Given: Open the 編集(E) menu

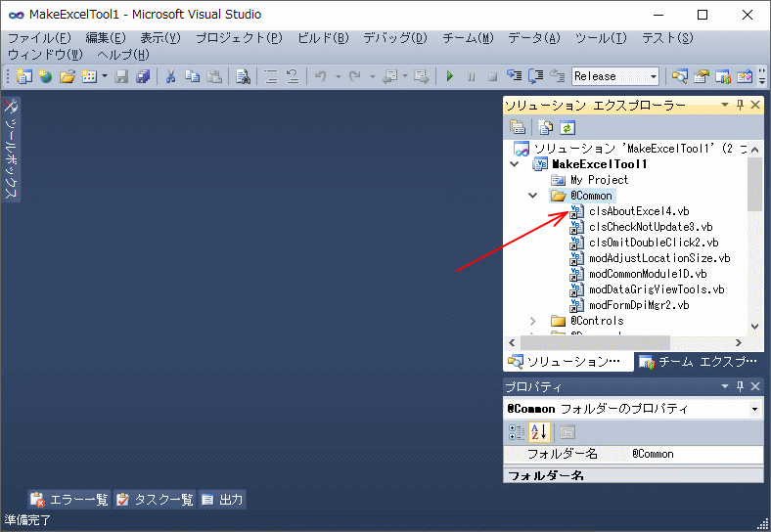Looking at the screenshot, I should click(x=106, y=38).
